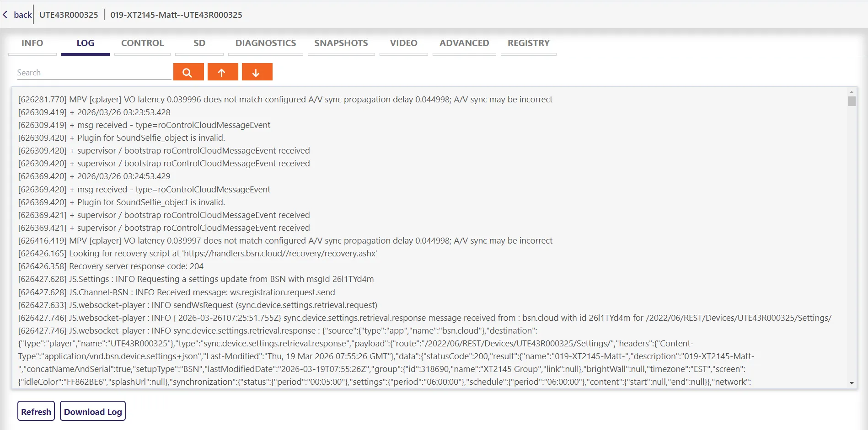
Task: Click the log scrollbar down arrow
Action: [852, 383]
